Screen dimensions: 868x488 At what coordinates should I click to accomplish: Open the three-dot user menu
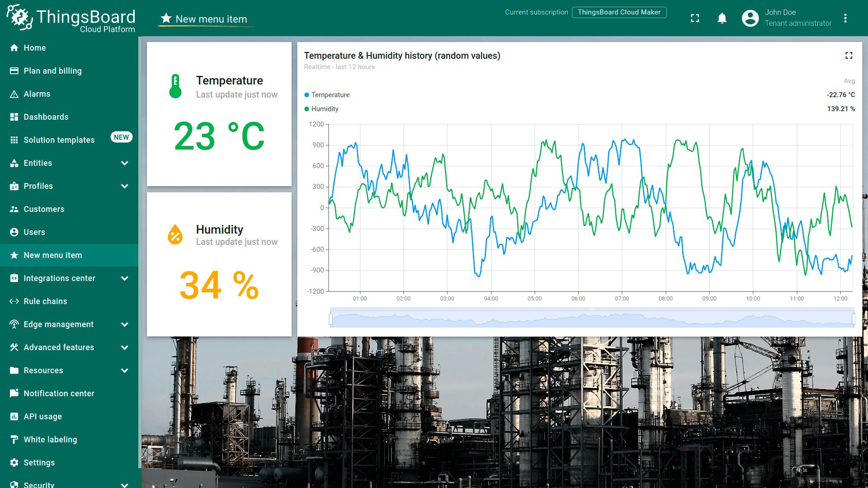pyautogui.click(x=845, y=18)
